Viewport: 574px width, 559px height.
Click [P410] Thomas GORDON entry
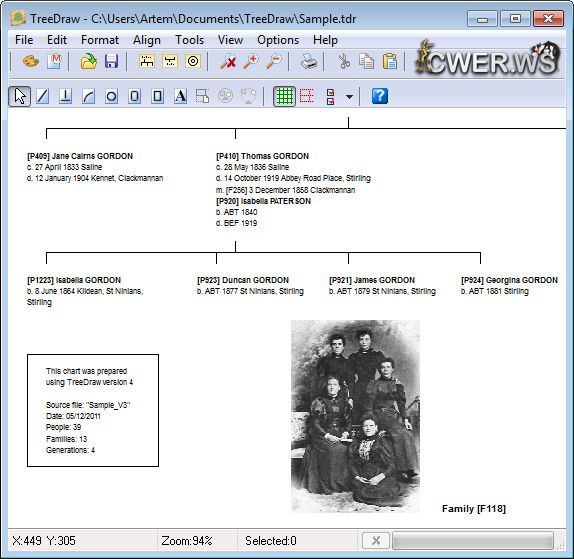(262, 156)
